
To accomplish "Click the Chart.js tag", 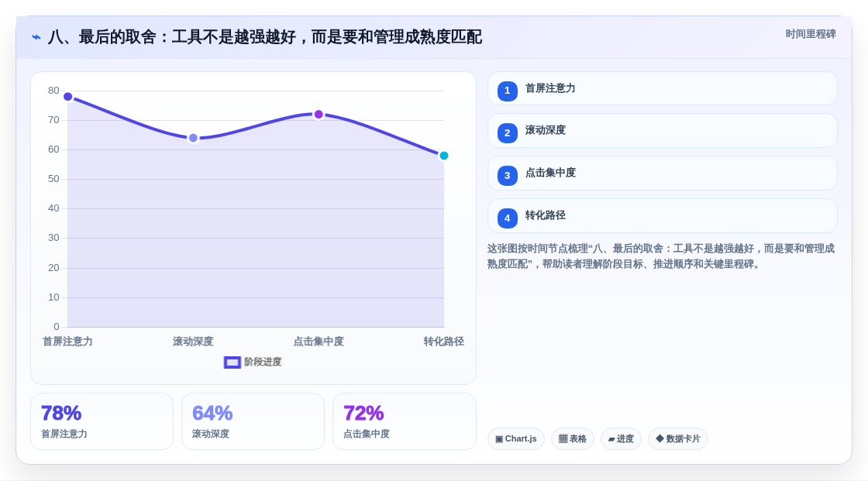I will 516,439.
